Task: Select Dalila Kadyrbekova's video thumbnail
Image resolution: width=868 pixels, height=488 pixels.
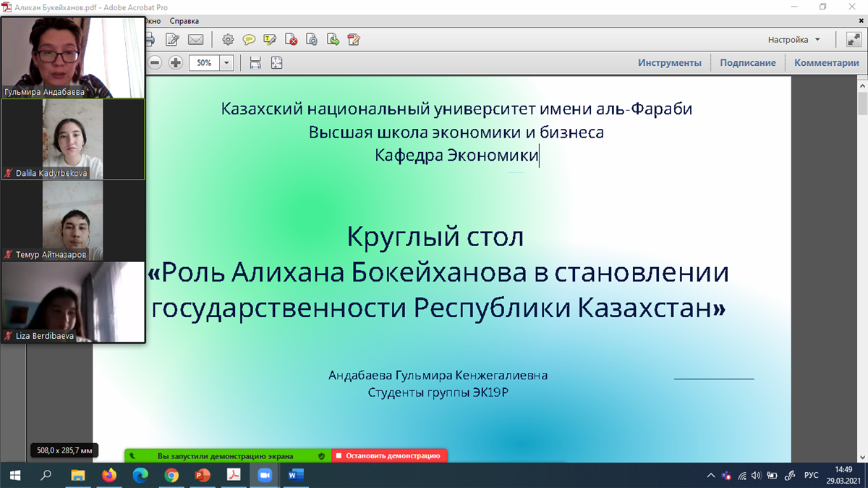Action: click(x=73, y=138)
